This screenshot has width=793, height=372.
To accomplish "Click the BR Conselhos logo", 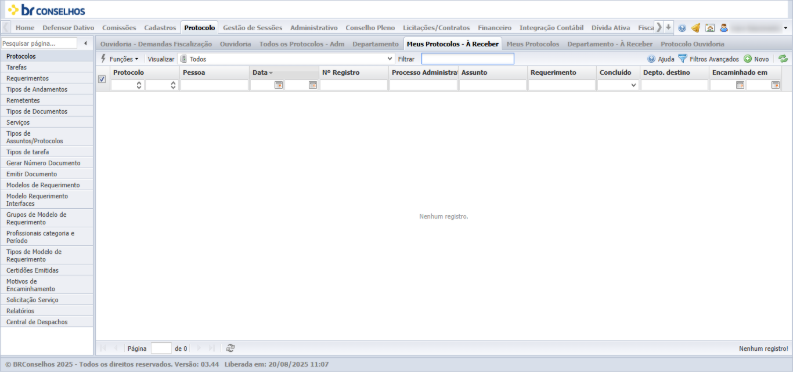I will (x=47, y=10).
